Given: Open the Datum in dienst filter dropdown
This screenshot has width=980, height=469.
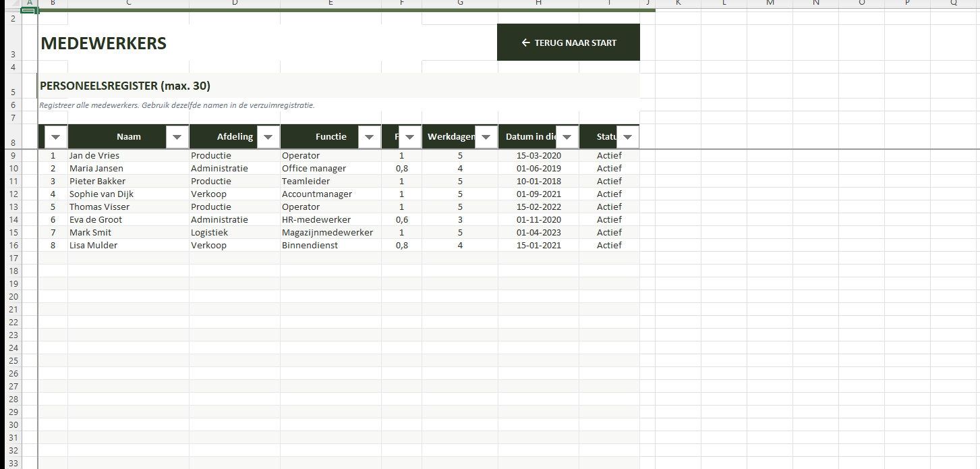Looking at the screenshot, I should pos(567,137).
